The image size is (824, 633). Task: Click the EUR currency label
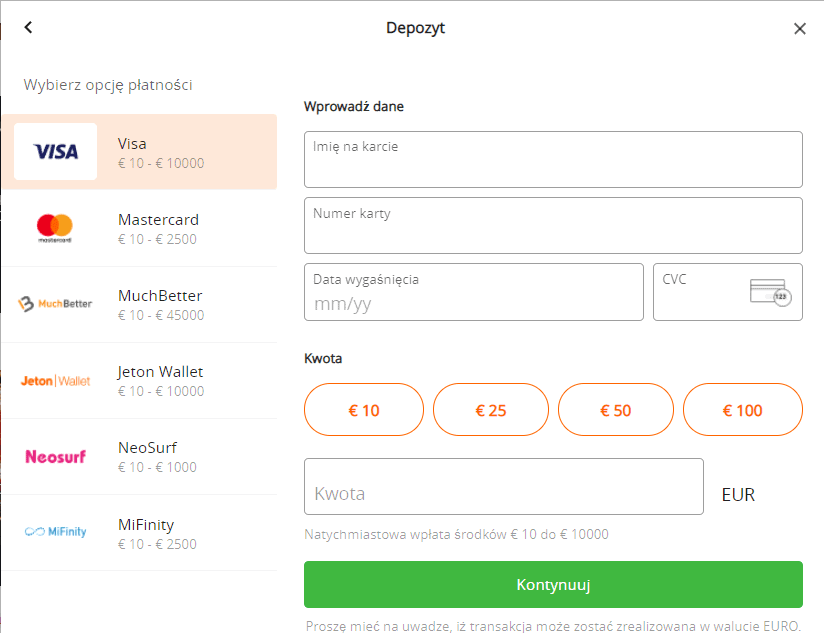738,495
